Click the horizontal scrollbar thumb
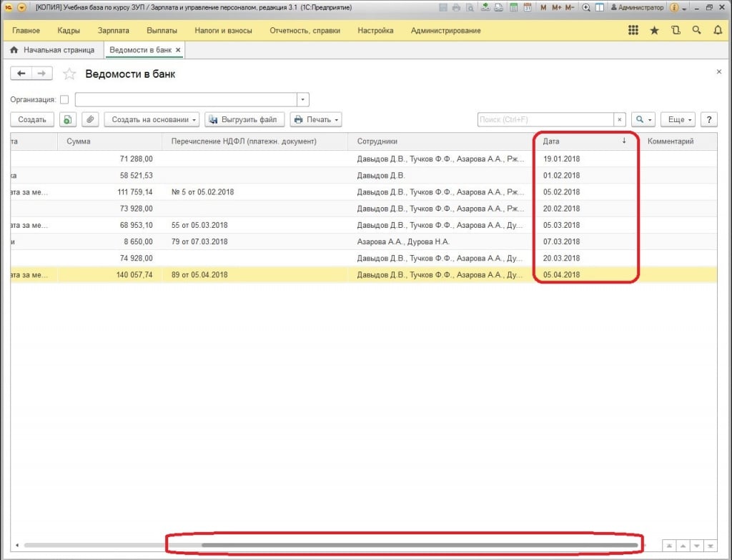732x560 pixels. (419, 545)
